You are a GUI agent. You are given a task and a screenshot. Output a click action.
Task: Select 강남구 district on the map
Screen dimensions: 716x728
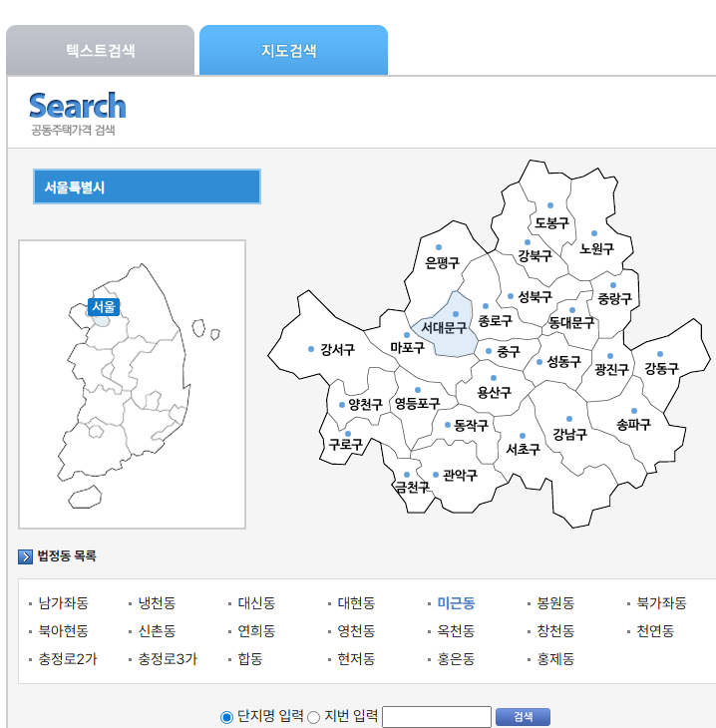569,434
